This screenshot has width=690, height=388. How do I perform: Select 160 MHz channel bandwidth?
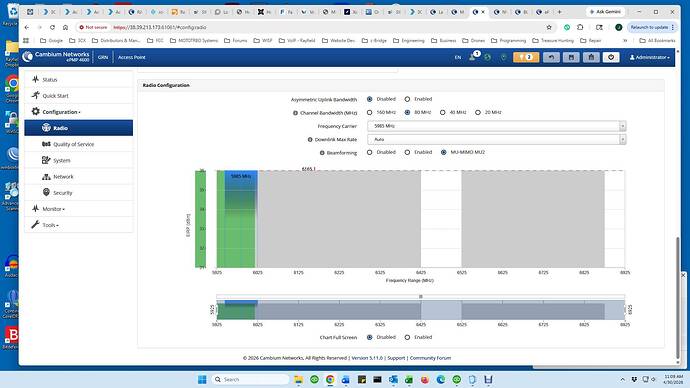(x=370, y=113)
